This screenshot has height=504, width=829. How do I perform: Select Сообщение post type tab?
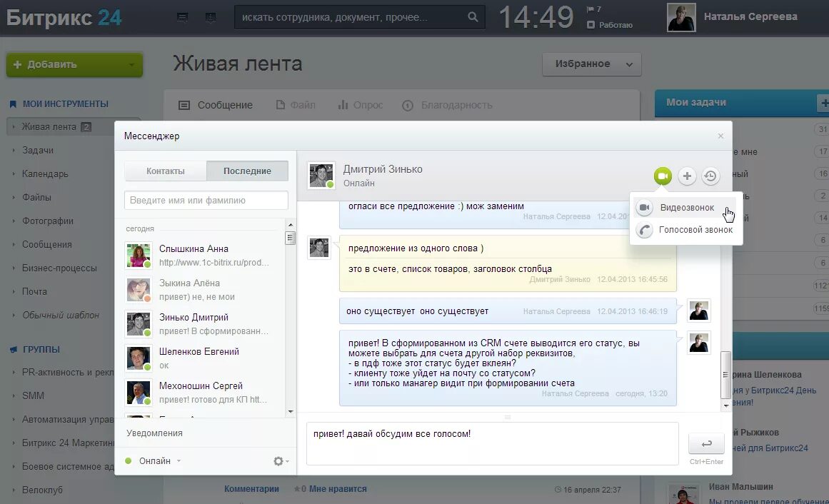coord(216,105)
